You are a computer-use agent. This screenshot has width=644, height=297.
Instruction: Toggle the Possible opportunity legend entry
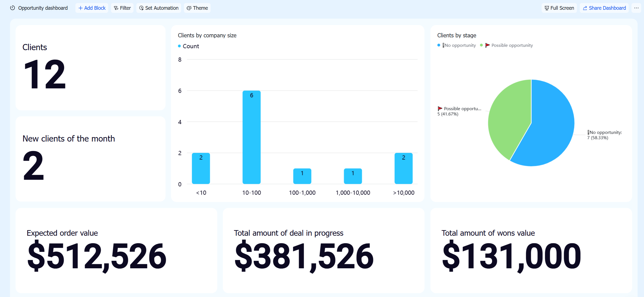[x=506, y=45]
